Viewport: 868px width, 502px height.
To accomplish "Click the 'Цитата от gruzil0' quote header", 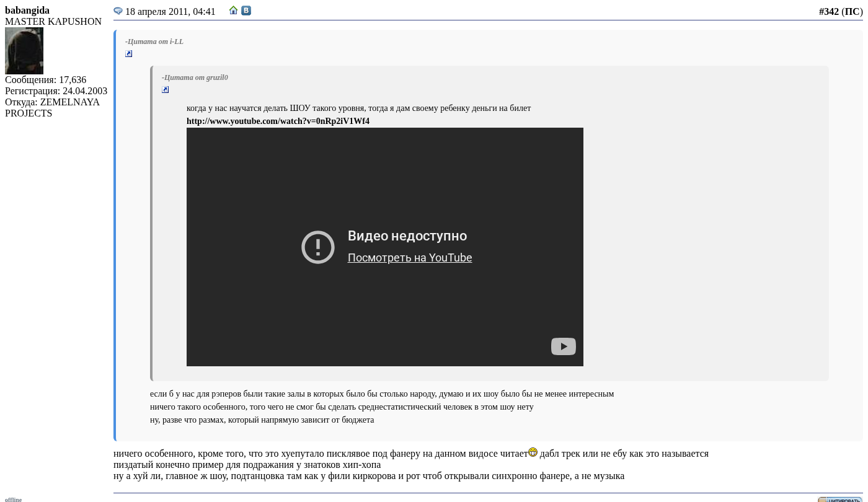I will click(x=195, y=77).
